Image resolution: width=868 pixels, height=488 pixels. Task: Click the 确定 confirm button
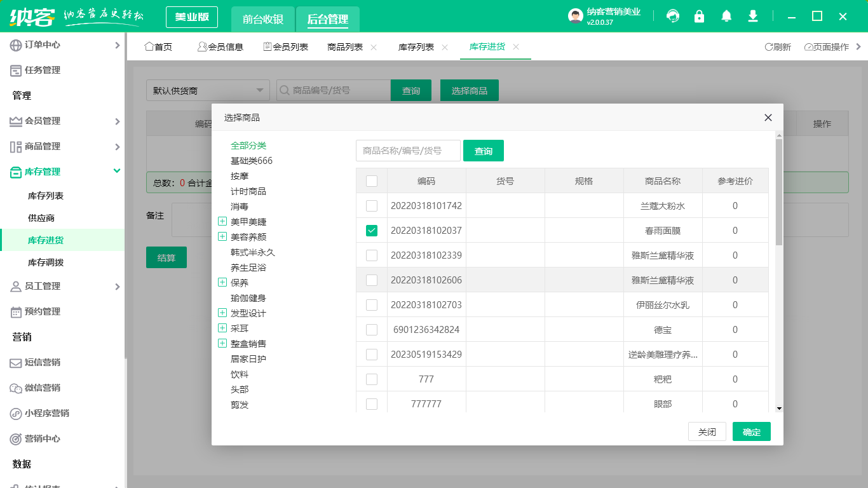[751, 431]
